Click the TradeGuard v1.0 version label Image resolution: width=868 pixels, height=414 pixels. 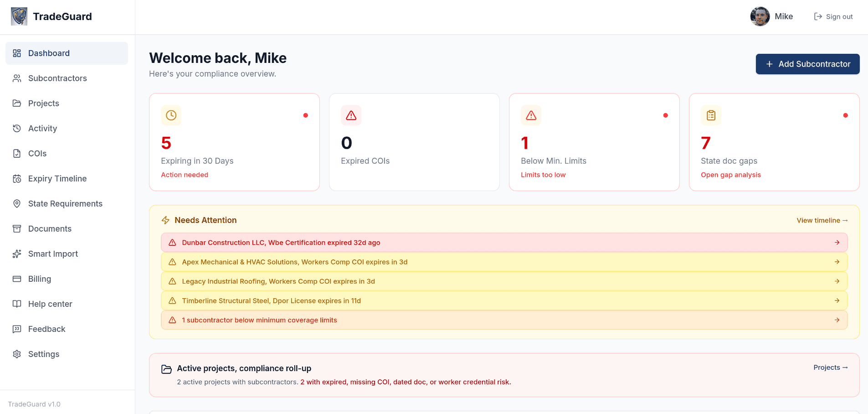tap(34, 404)
